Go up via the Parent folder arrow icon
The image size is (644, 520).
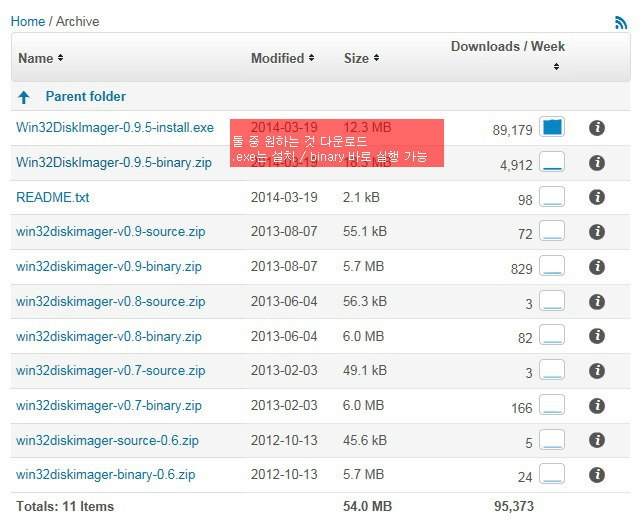click(24, 97)
